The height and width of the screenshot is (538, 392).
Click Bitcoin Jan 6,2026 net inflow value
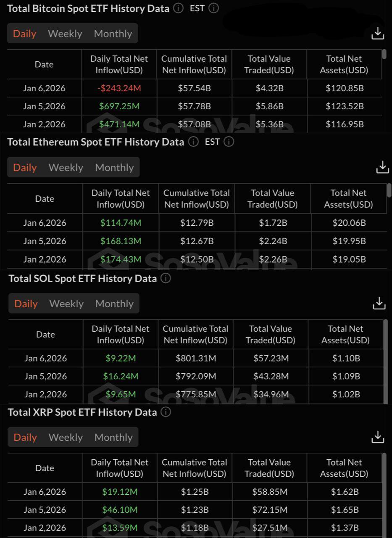coord(119,88)
